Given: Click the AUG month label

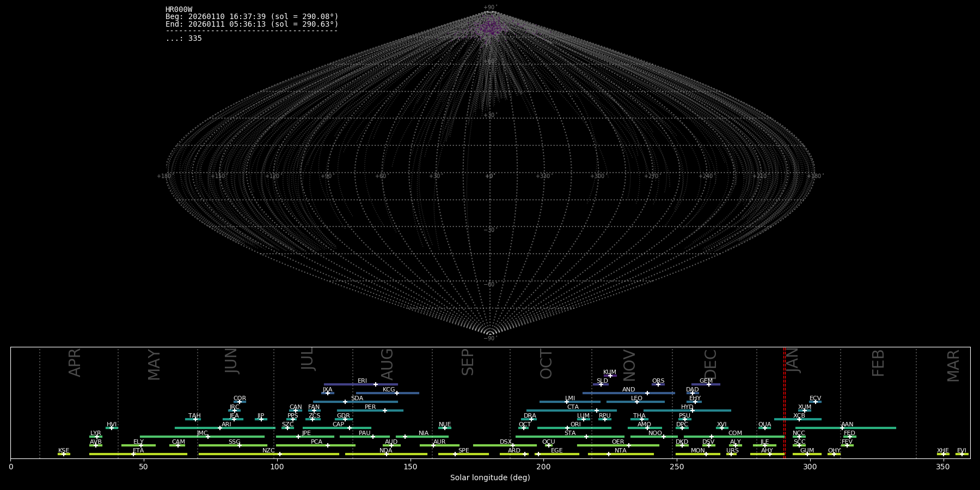Looking at the screenshot, I should 387,364.
